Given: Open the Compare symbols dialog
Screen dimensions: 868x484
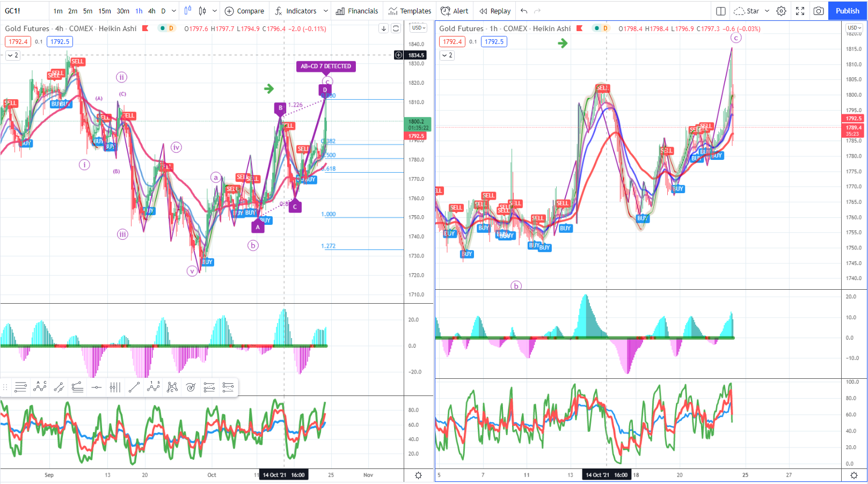Looking at the screenshot, I should tap(244, 11).
